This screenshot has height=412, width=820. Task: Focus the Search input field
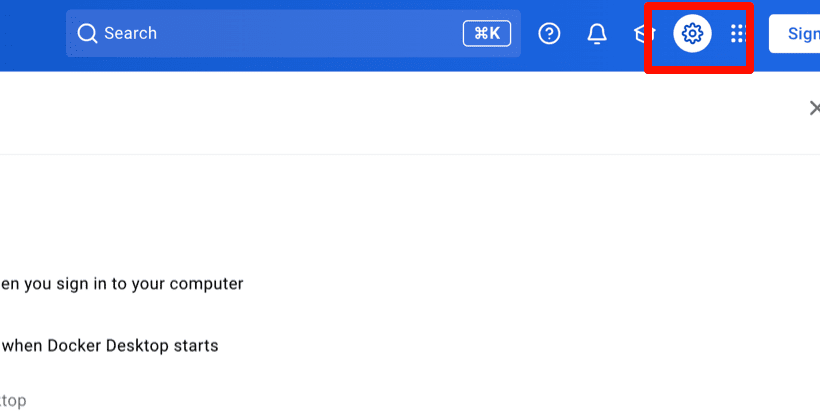click(x=293, y=33)
